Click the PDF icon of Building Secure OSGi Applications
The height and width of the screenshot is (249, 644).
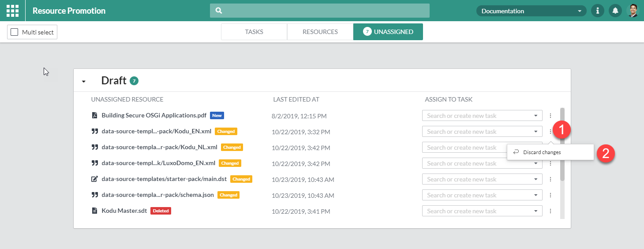point(94,116)
